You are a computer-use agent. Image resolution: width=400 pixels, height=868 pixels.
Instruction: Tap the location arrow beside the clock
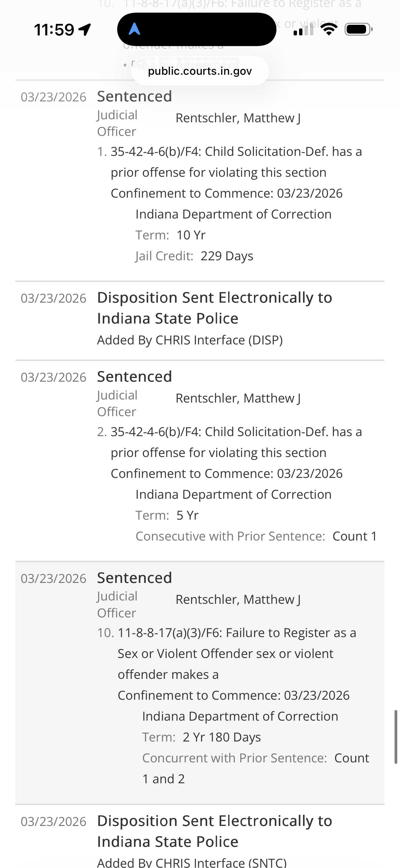click(85, 30)
